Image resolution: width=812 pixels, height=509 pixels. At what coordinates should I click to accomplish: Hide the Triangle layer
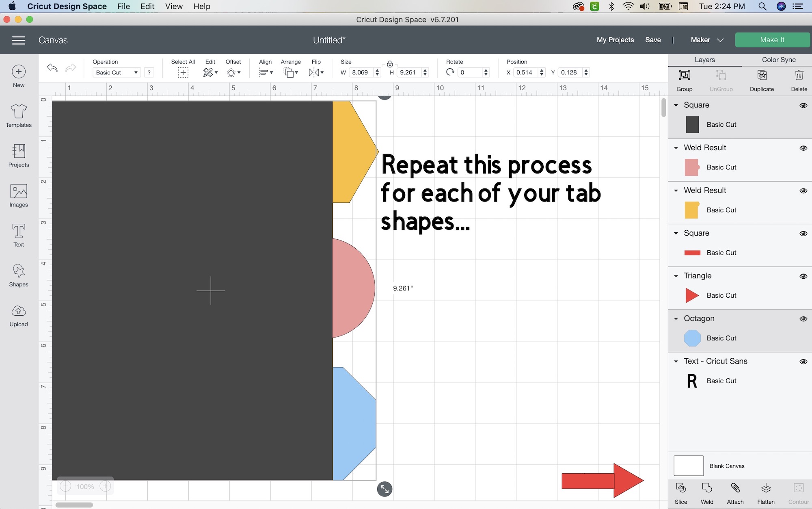click(803, 276)
